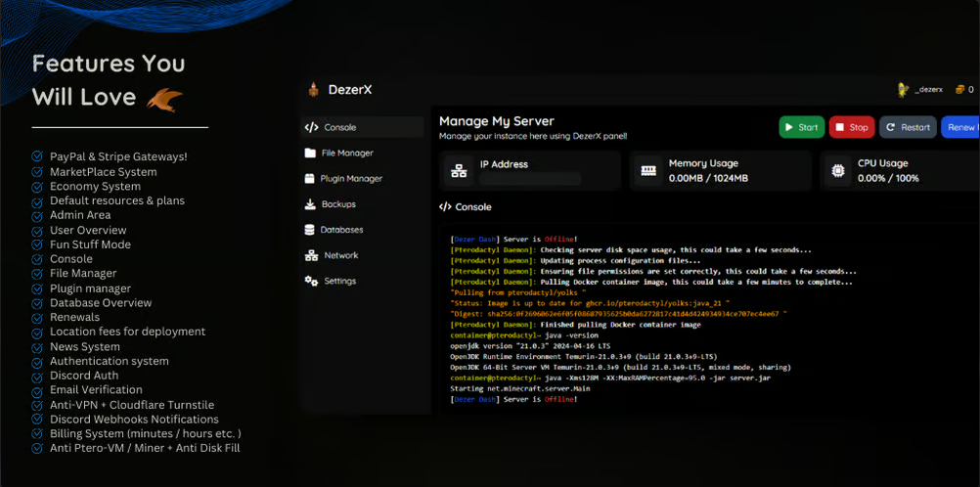980x487 pixels.
Task: Click the 'openjdk version "21.0.3"' console line
Action: (530, 346)
